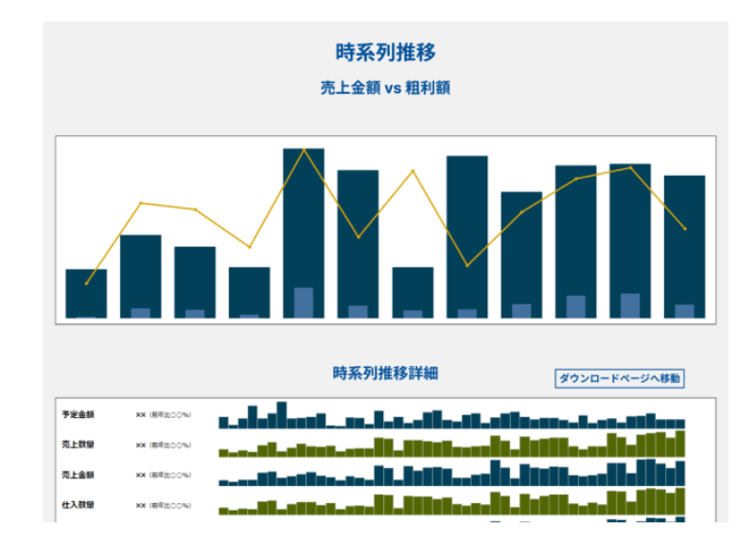Select the rightmost bar in the main chart
The width and height of the screenshot is (756, 540).
tap(684, 246)
